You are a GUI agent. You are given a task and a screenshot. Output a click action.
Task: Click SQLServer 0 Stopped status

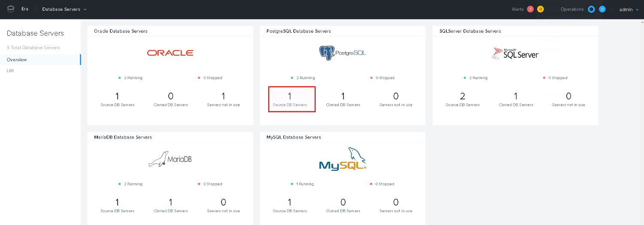555,78
